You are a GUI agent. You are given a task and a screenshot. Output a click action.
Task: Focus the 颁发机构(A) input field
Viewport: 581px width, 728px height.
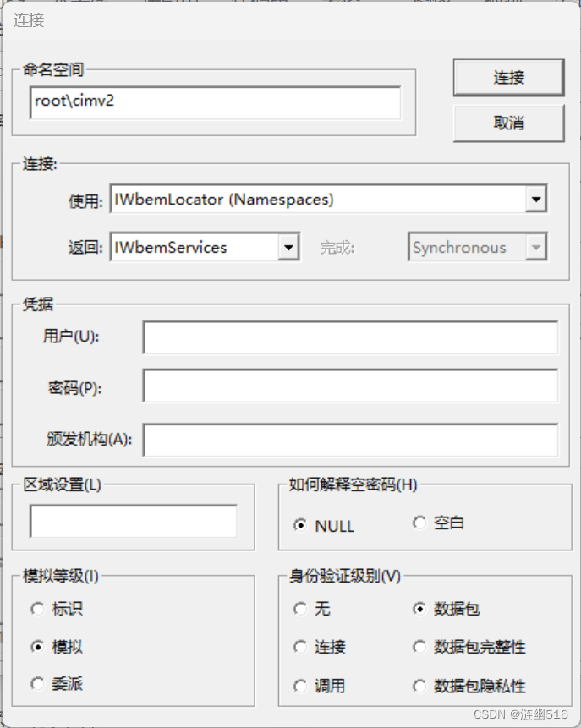(351, 440)
